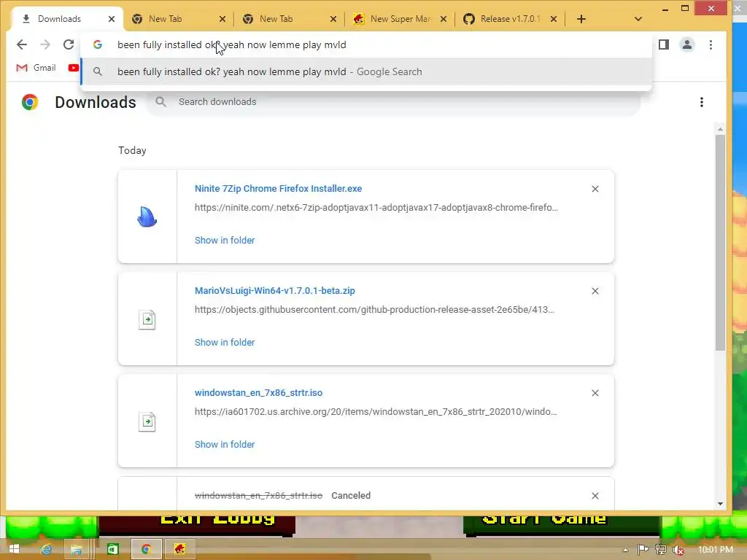Open File Explorer from the taskbar
Viewport: 747px width, 560px height.
click(x=76, y=549)
